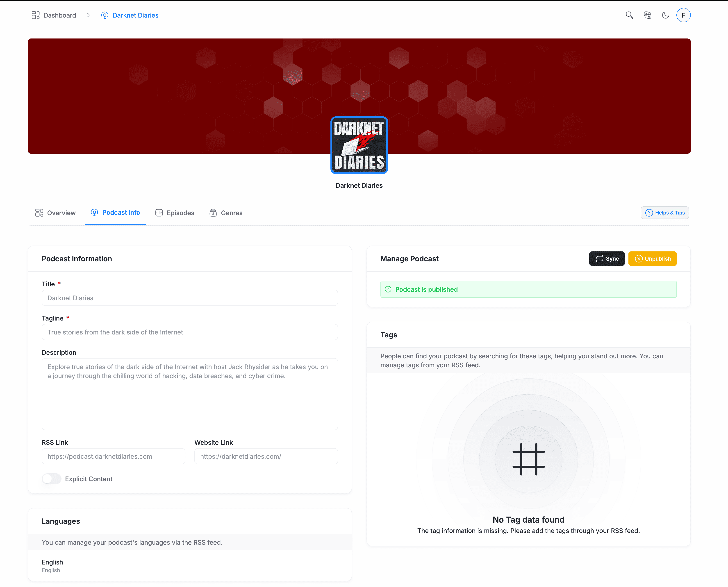The width and height of the screenshot is (728, 587).
Task: Click the hashtag empty-tags icon
Action: 528,459
